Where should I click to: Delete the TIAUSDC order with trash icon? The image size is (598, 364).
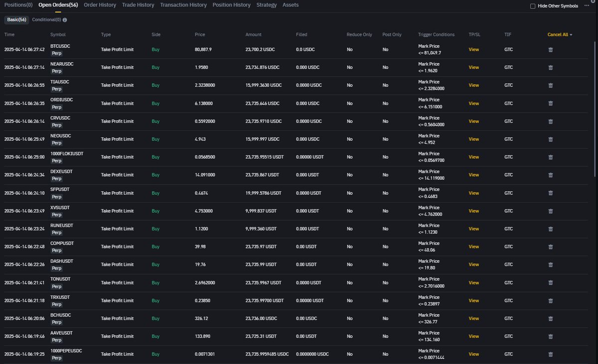point(551,86)
